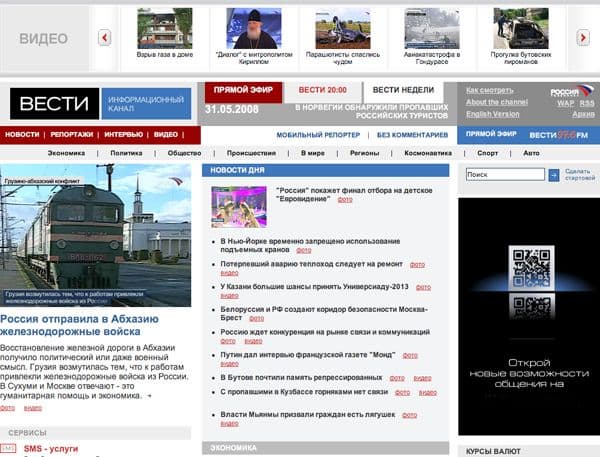
Task: Select Авто category
Action: [531, 153]
